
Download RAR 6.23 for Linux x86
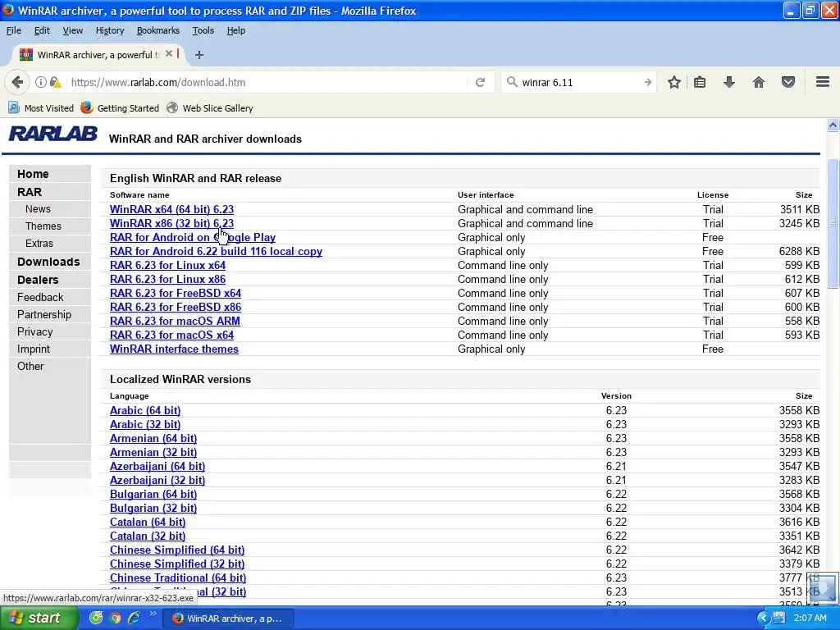pos(167,279)
